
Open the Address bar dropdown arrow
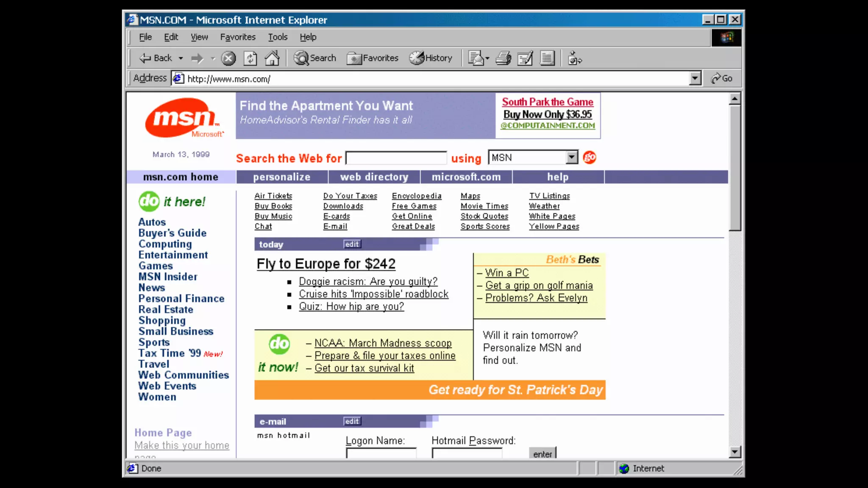click(x=695, y=78)
